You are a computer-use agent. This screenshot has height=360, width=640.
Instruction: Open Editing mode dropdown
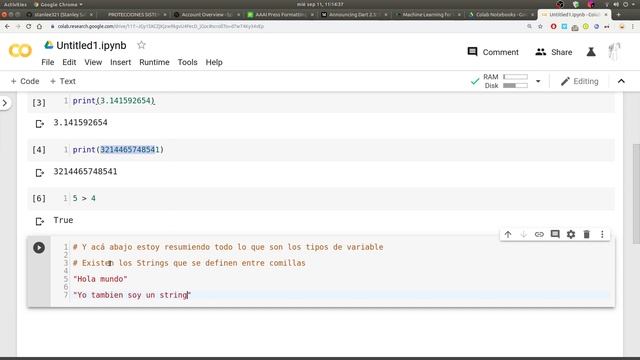[x=580, y=81]
